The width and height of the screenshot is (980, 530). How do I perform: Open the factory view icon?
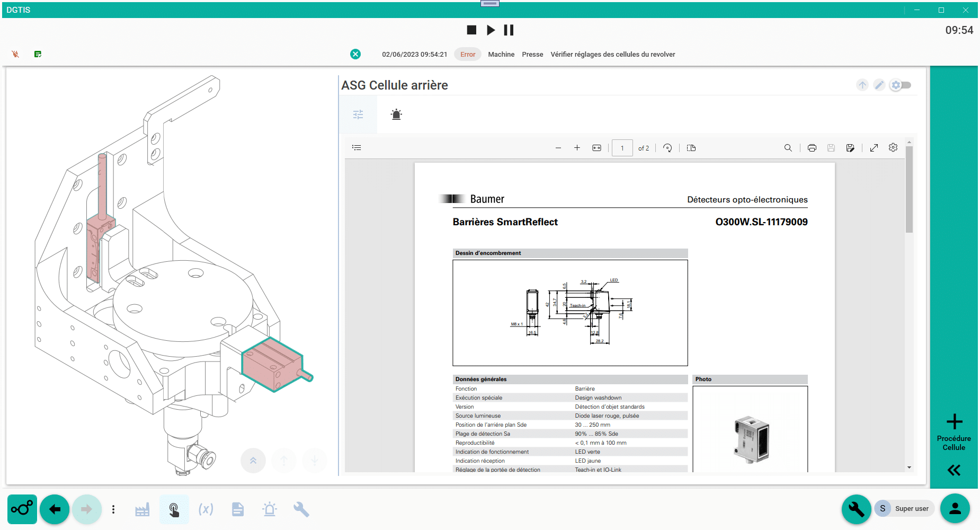coord(142,509)
